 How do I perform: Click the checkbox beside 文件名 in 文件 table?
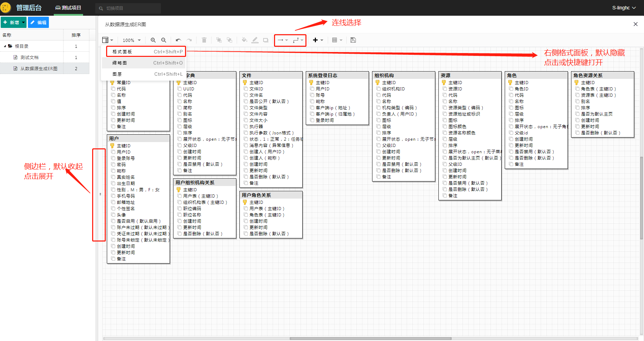click(x=246, y=95)
